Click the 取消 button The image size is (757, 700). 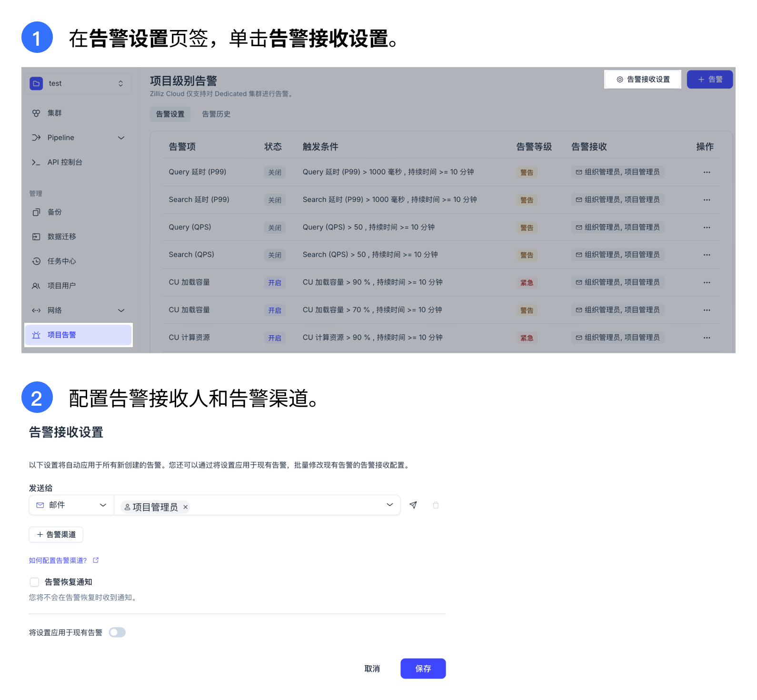[x=372, y=669]
